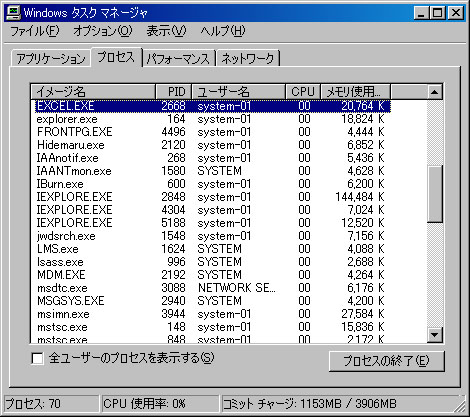Click the CPU 使用率: 0% status panel
This screenshot has height=417, width=470.
tap(160, 404)
